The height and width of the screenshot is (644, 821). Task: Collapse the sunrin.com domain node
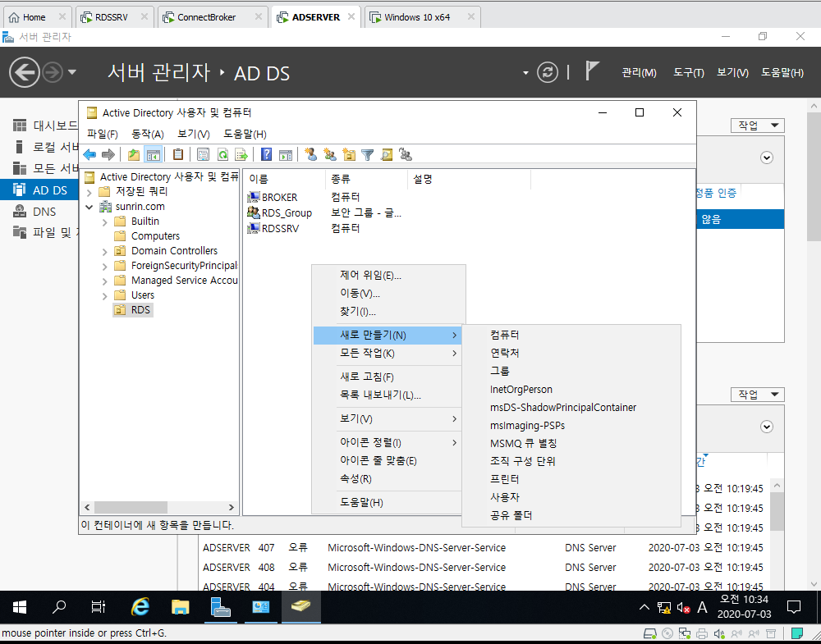(x=89, y=208)
